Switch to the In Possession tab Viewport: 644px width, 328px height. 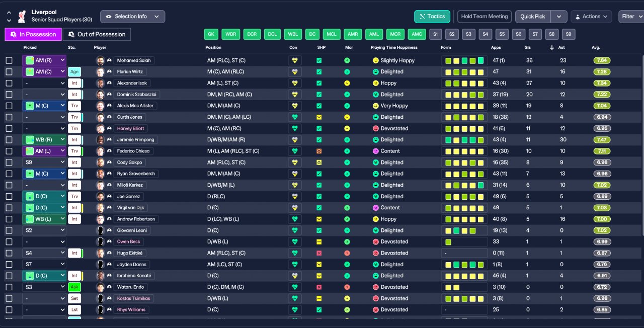33,34
